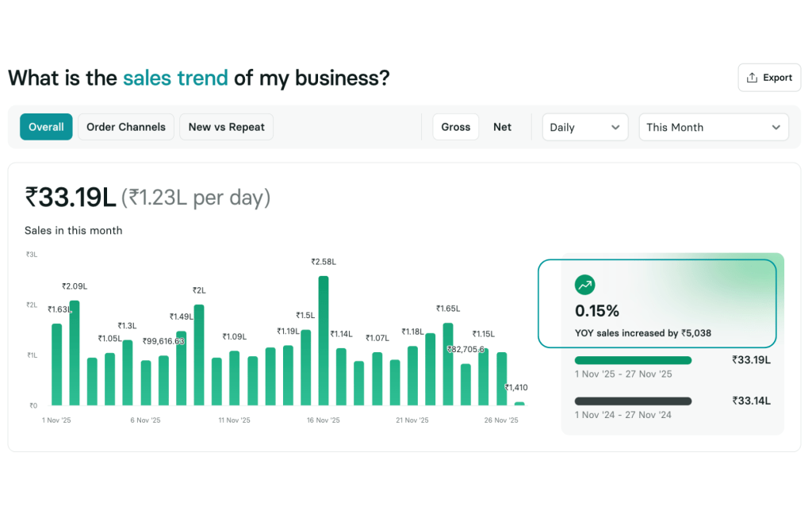
Task: Click the tiny ₹1,410 bar
Action: [x=519, y=403]
